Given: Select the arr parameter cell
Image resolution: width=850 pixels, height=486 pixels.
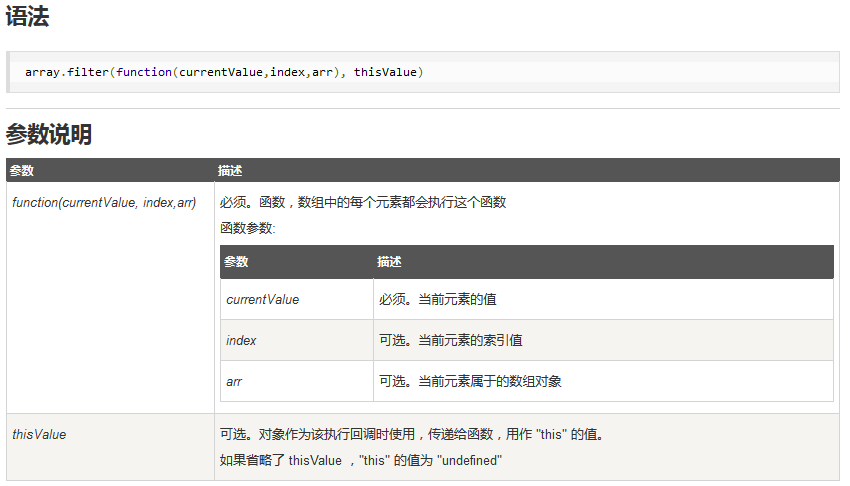Looking at the screenshot, I should pyautogui.click(x=297, y=381).
